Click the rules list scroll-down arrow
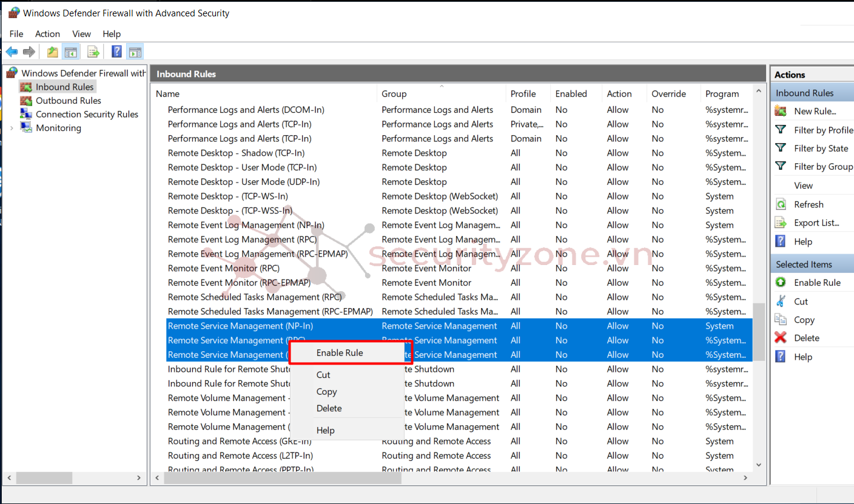854x504 pixels. (758, 465)
